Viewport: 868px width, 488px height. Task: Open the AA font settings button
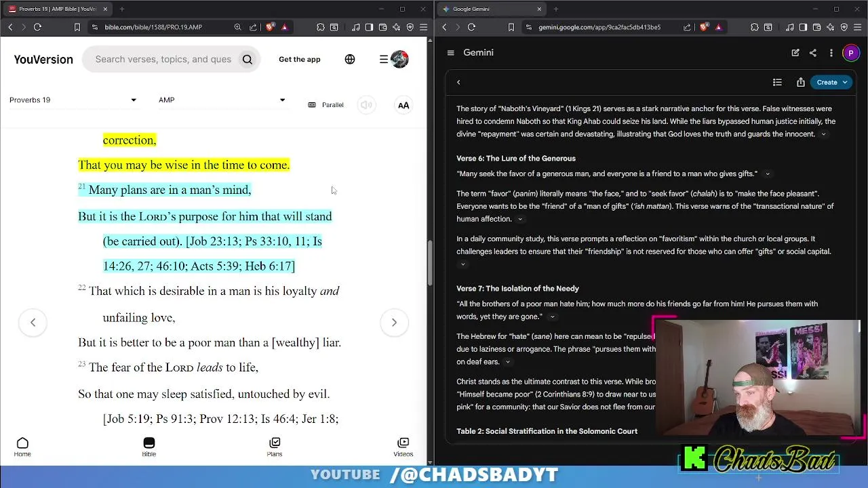[403, 105]
